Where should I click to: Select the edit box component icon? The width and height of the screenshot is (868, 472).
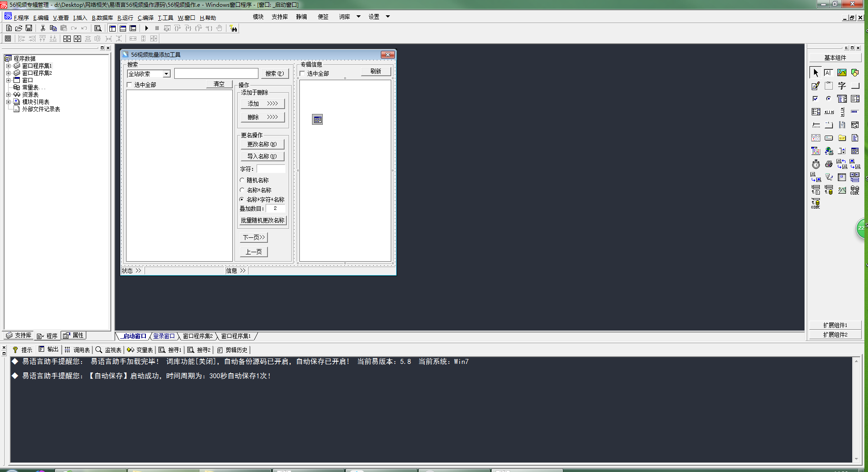tap(829, 73)
